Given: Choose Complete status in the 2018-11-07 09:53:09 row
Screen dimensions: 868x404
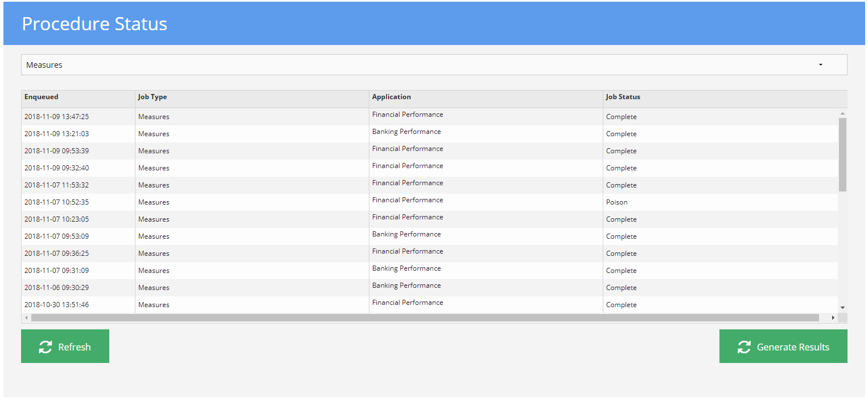Looking at the screenshot, I should coord(622,236).
